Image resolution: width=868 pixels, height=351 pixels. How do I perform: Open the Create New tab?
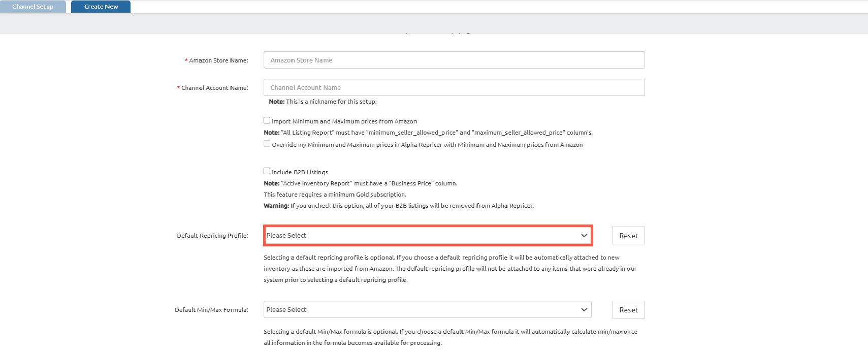coord(101,7)
